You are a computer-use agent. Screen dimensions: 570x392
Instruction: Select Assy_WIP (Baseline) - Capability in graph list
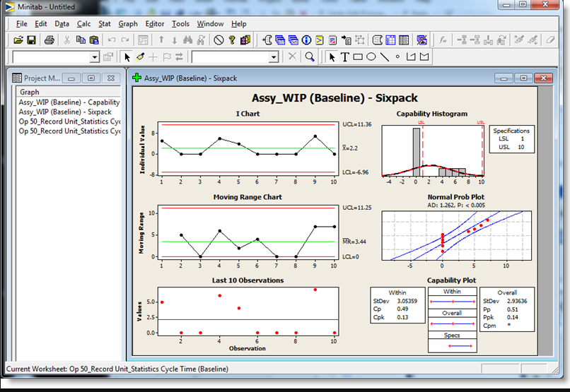[x=69, y=102]
